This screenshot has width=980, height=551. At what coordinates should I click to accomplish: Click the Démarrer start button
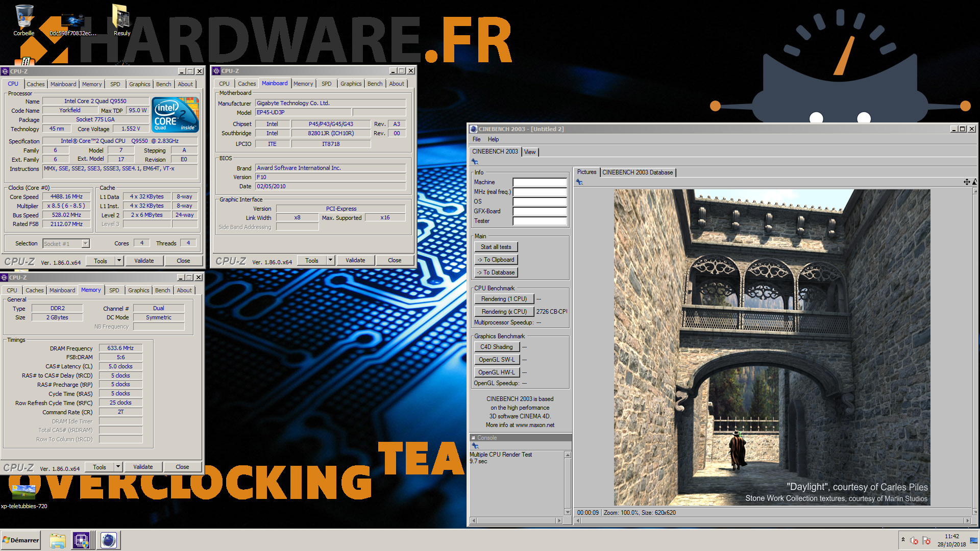point(20,540)
